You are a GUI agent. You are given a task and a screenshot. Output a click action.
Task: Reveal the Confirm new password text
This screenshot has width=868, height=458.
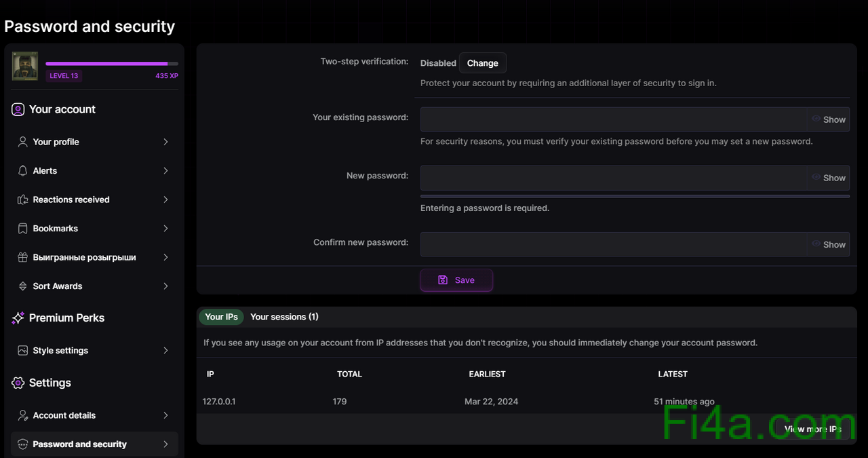pyautogui.click(x=828, y=244)
